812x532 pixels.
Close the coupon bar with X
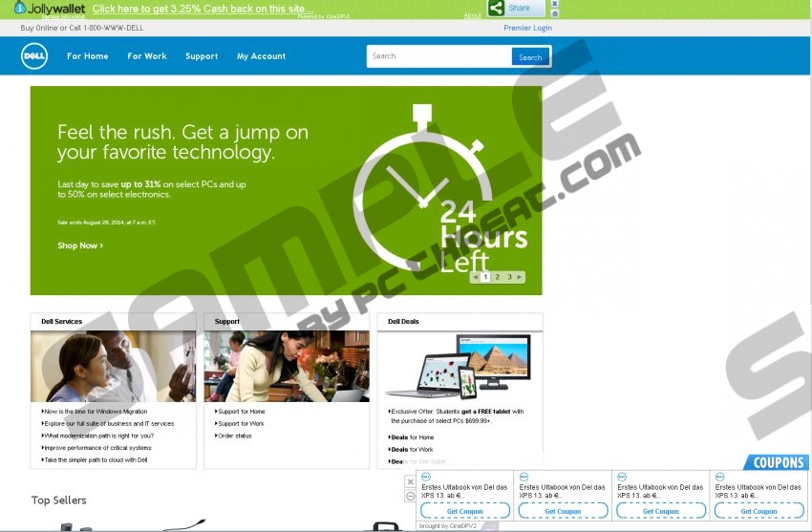pyautogui.click(x=411, y=482)
